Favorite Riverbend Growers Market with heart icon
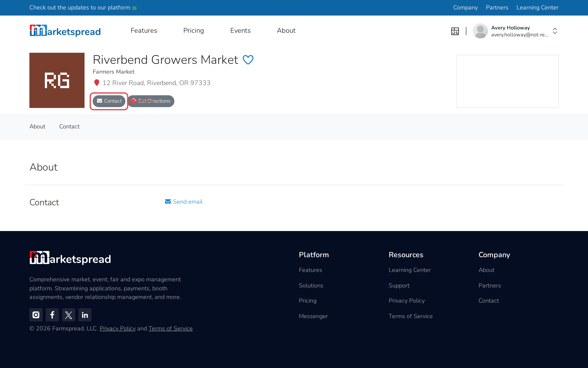Screen dimensions: 588x368 [x=248, y=60]
